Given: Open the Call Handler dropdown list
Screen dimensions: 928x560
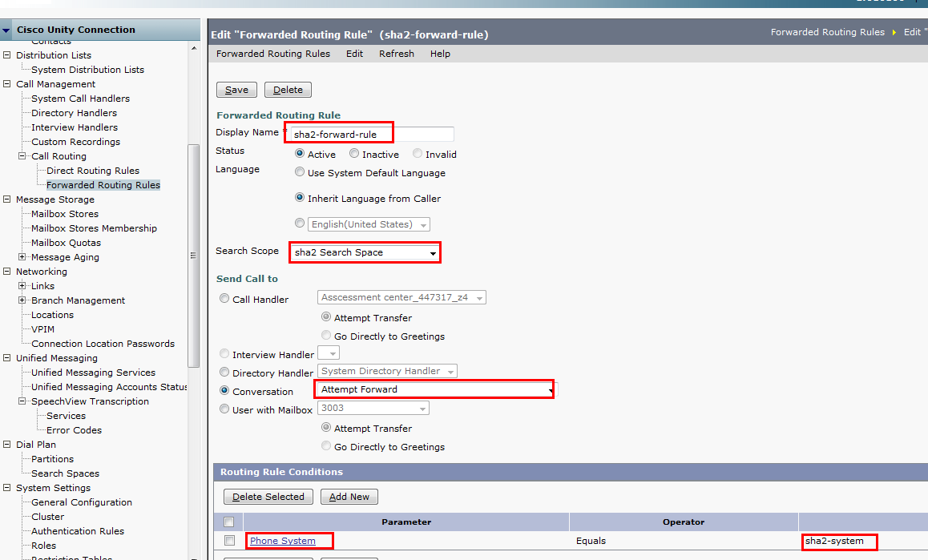Looking at the screenshot, I should 401,297.
